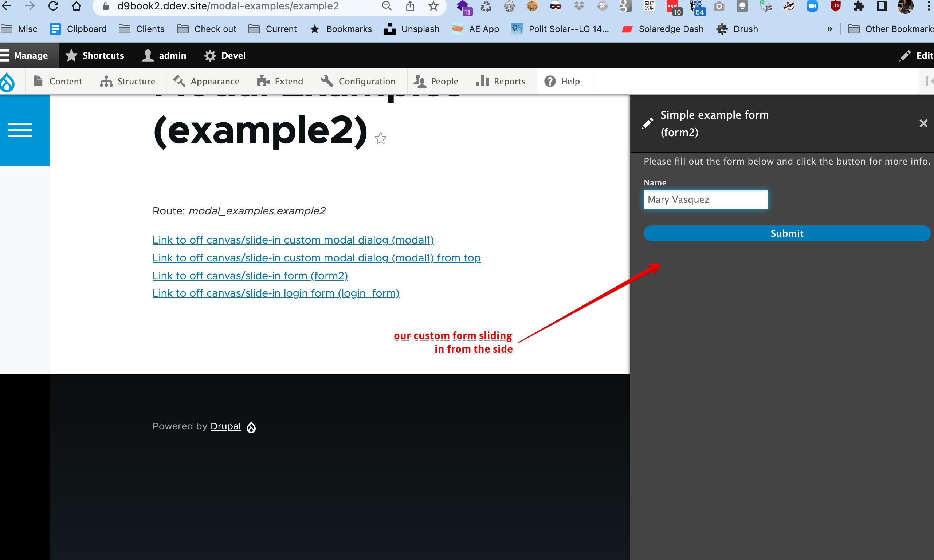
Task: Open the Reports admin menu
Action: pyautogui.click(x=501, y=81)
